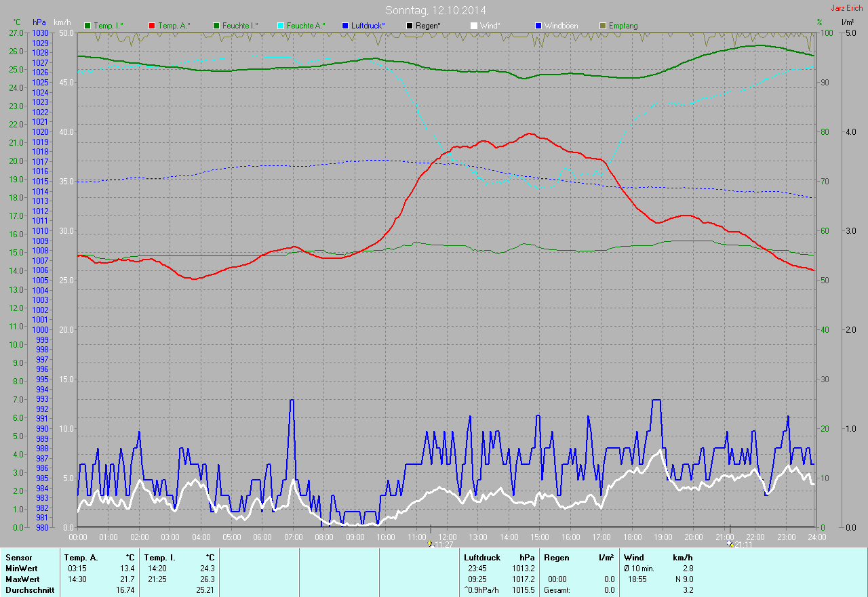Select the "Gesamt:" rain total label
The width and height of the screenshot is (868, 597).
pos(557,590)
